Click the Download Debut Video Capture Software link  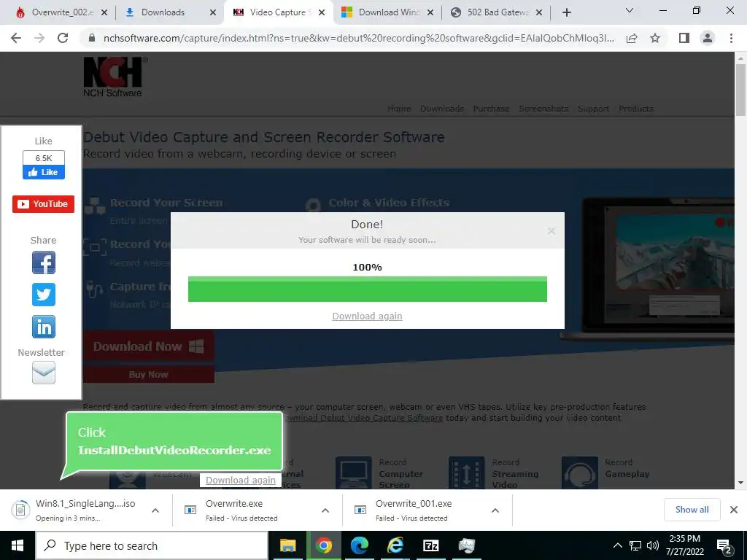tap(363, 418)
